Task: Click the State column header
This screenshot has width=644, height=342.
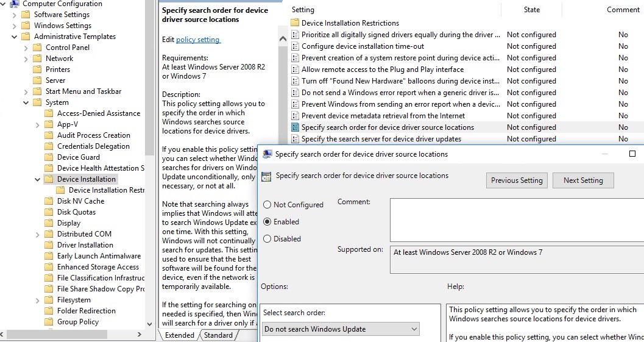Action: (531, 10)
